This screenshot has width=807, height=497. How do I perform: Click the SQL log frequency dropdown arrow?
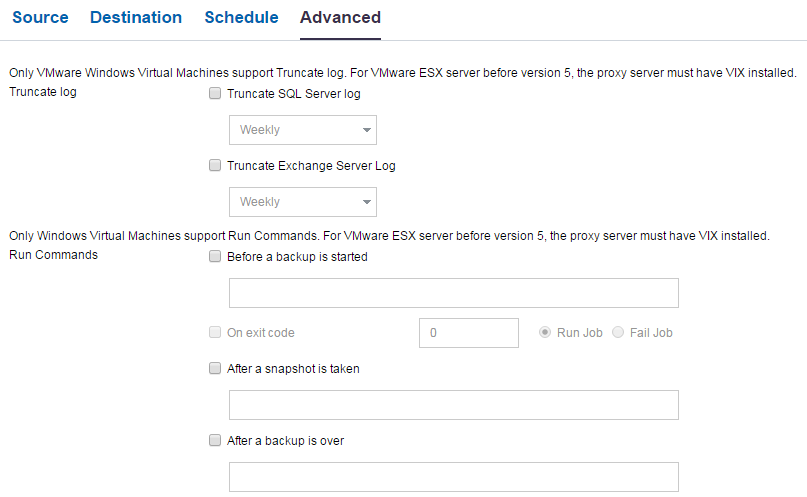coord(367,130)
